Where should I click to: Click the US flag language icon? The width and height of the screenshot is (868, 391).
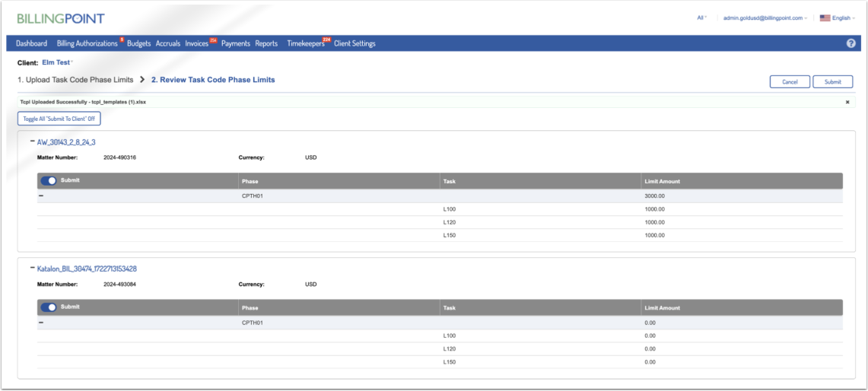(825, 18)
